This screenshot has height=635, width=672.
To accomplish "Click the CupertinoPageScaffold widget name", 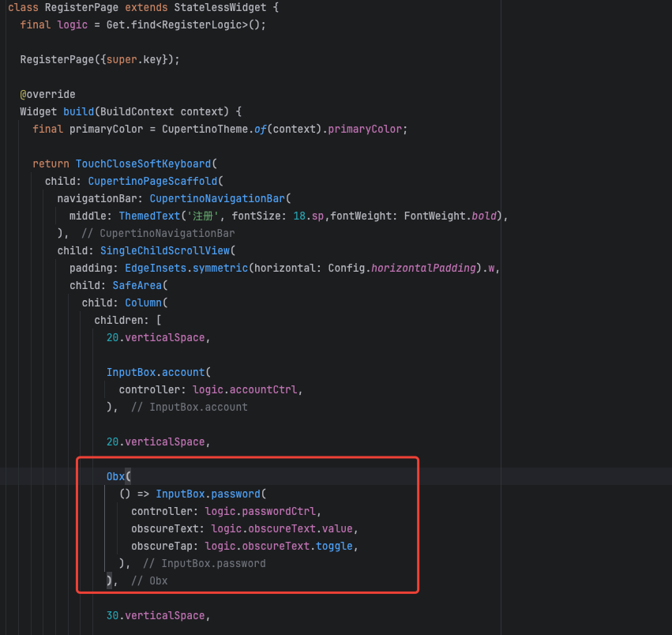I will pos(152,182).
